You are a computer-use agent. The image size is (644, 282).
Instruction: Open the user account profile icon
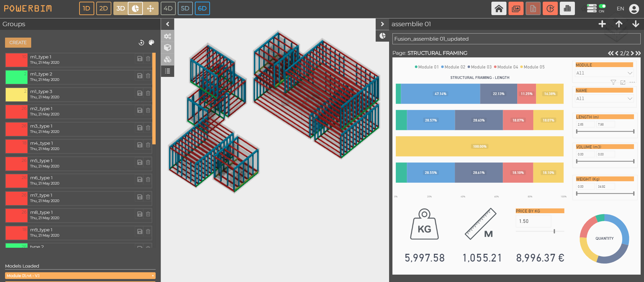(x=634, y=9)
